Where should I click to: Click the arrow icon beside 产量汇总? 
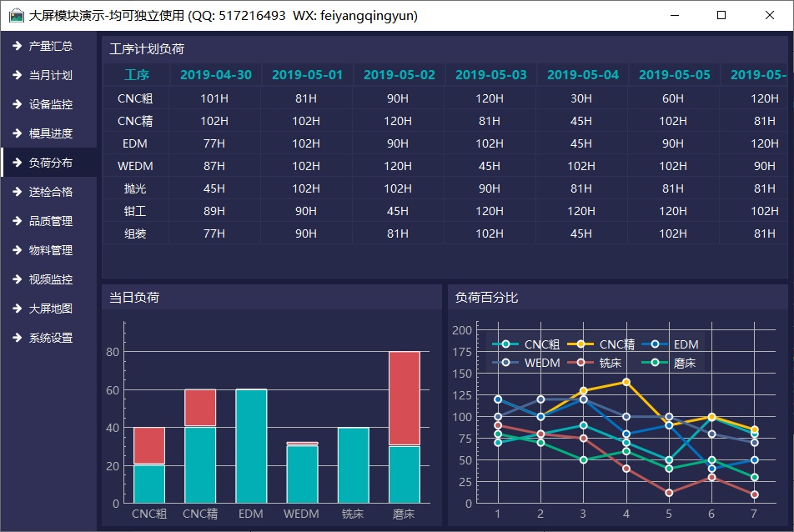tap(17, 46)
